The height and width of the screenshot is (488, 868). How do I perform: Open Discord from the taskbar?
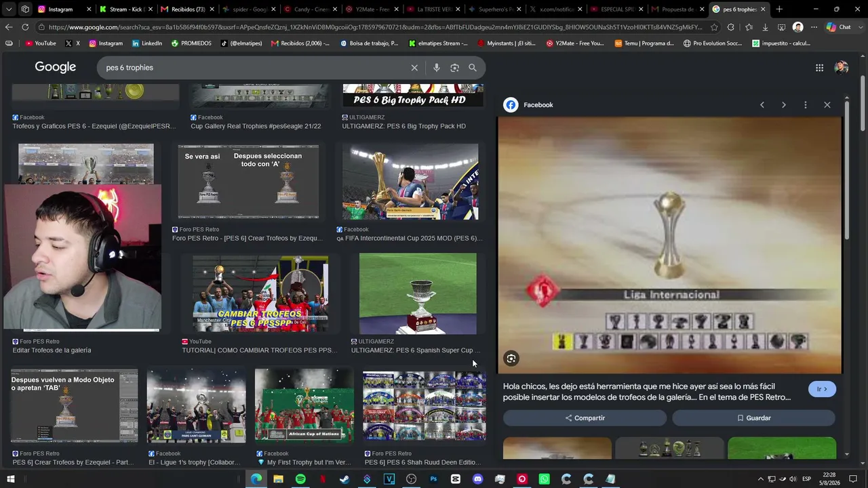[477, 479]
